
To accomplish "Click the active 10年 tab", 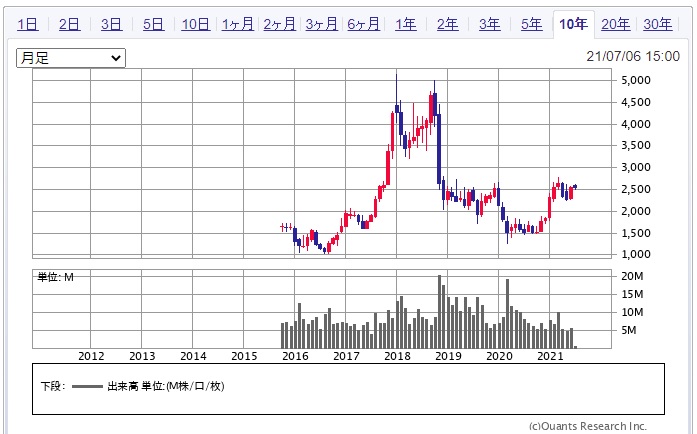I will click(573, 24).
